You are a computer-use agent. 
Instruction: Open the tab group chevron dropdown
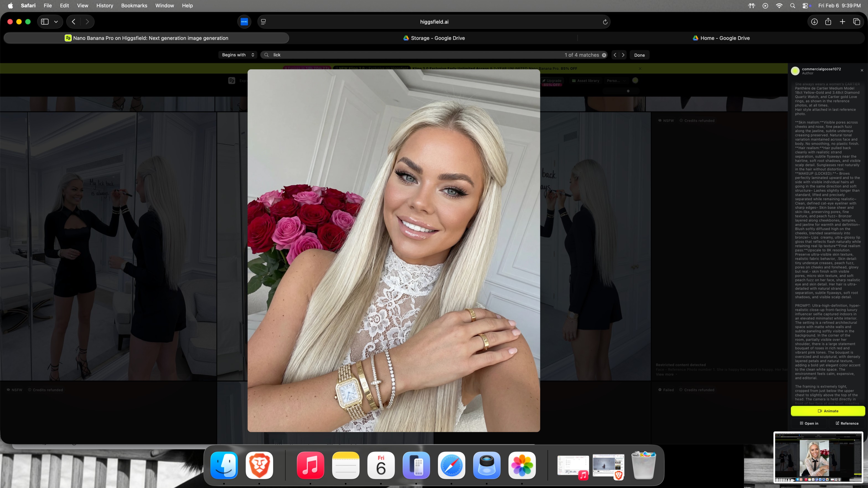(x=56, y=22)
